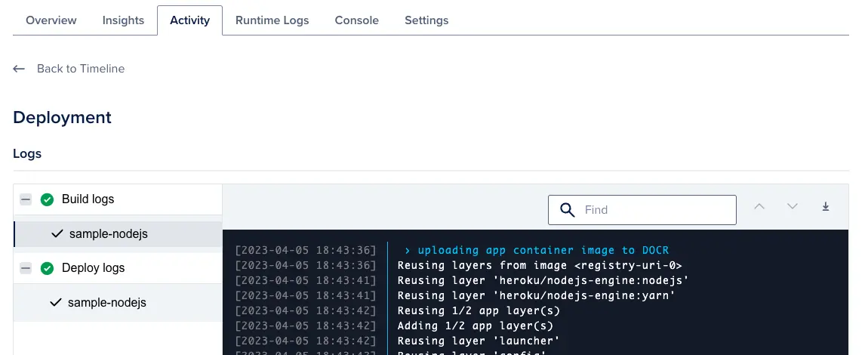
Task: Jump to previous search match with up chevron
Action: [759, 206]
